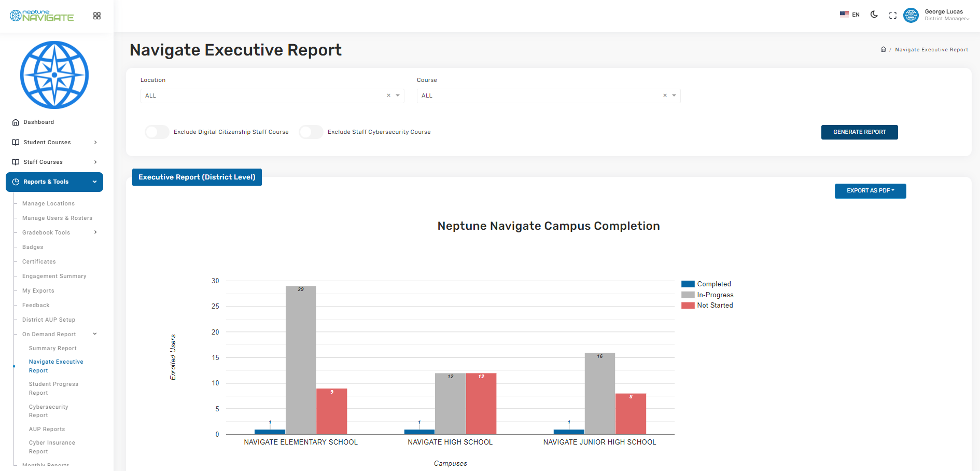Collapse On Demand Report chevron

coord(95,334)
